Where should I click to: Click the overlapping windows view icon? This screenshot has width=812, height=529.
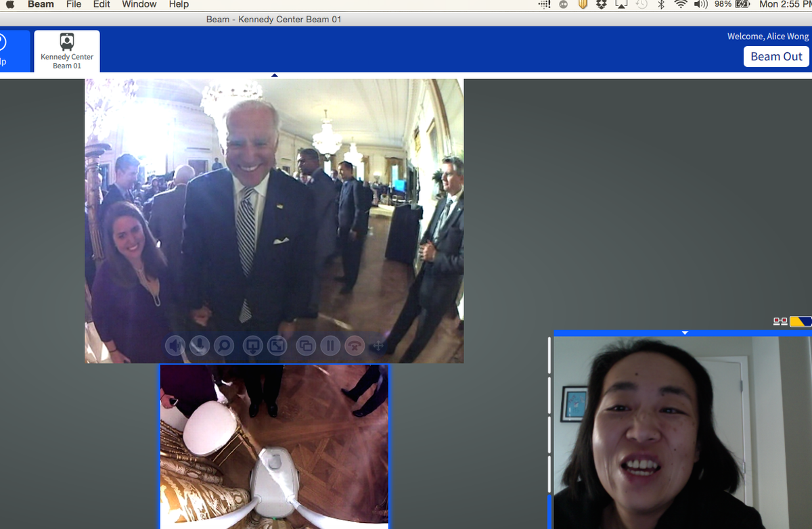pyautogui.click(x=306, y=346)
